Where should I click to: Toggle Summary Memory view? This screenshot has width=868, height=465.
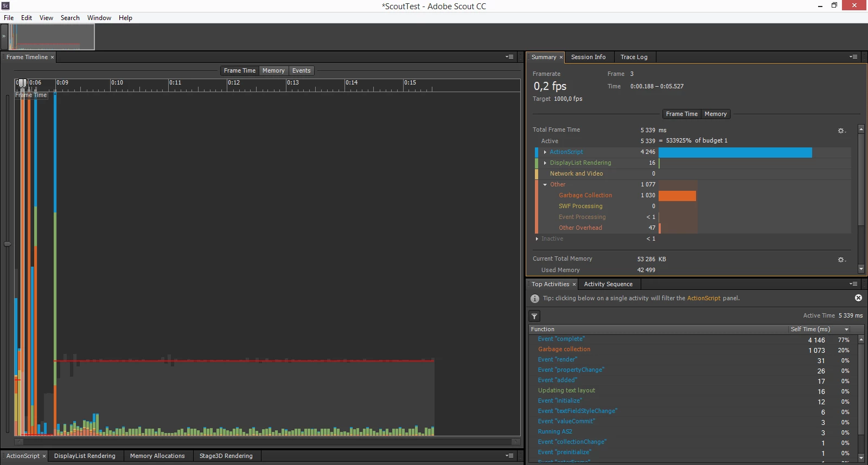point(716,114)
